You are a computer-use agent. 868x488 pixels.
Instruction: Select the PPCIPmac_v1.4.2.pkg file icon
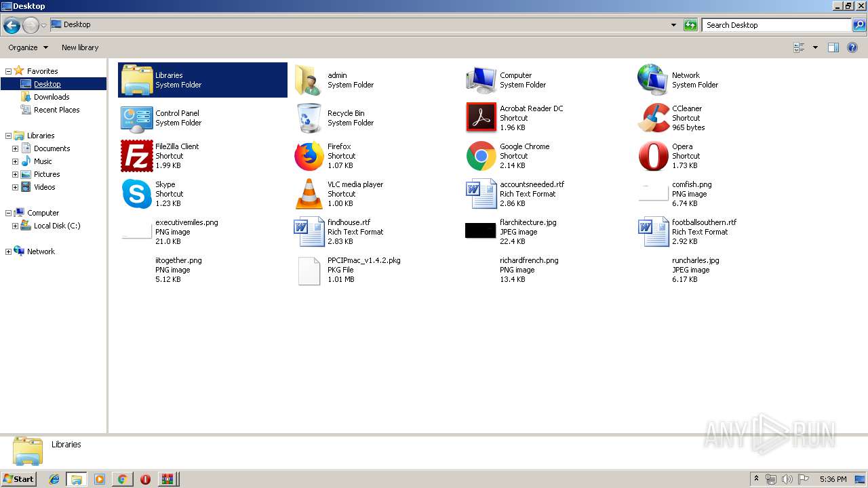(x=309, y=270)
